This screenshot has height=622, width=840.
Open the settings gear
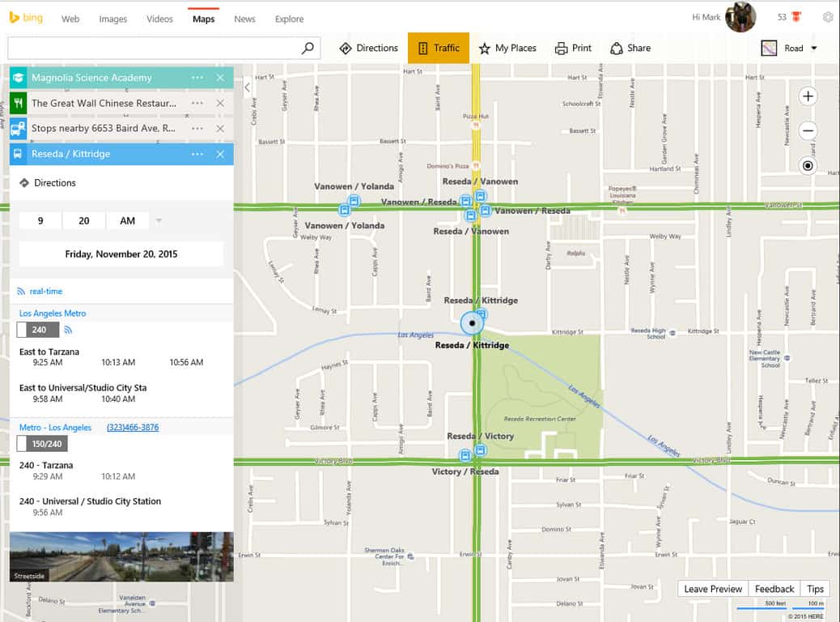tap(828, 17)
